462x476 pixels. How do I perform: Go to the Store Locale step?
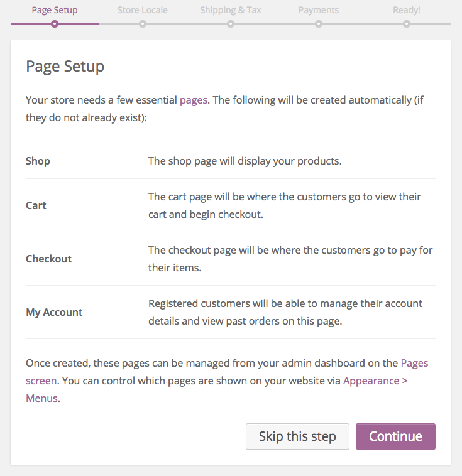143,10
